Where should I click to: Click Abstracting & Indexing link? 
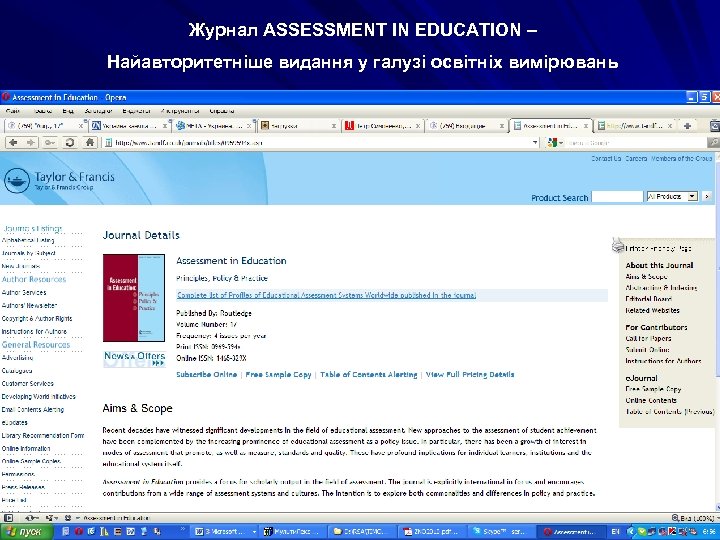pos(661,288)
